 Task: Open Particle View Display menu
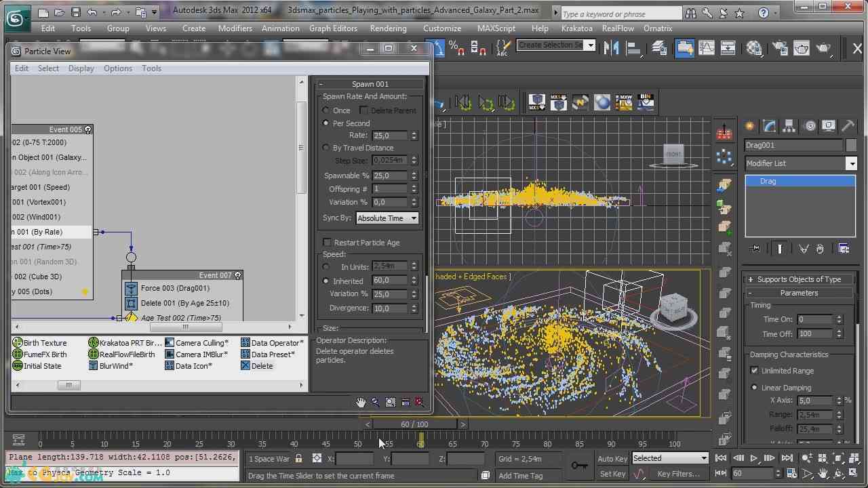[x=81, y=68]
